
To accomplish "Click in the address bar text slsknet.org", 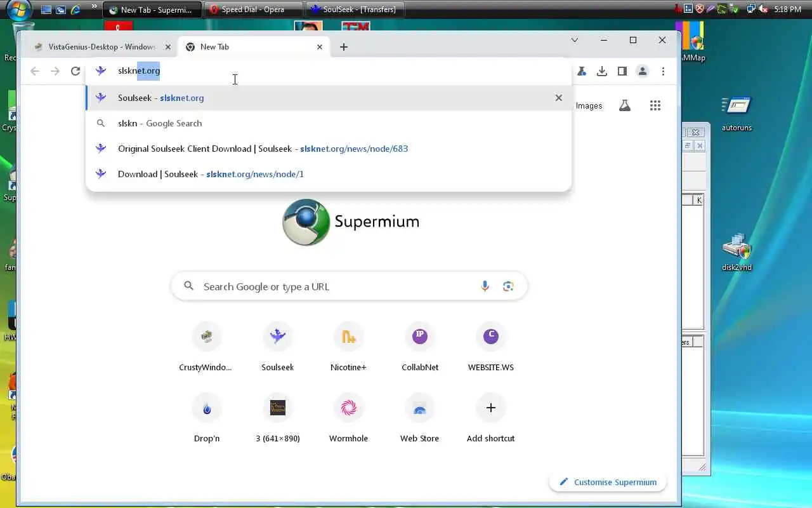I will (139, 71).
